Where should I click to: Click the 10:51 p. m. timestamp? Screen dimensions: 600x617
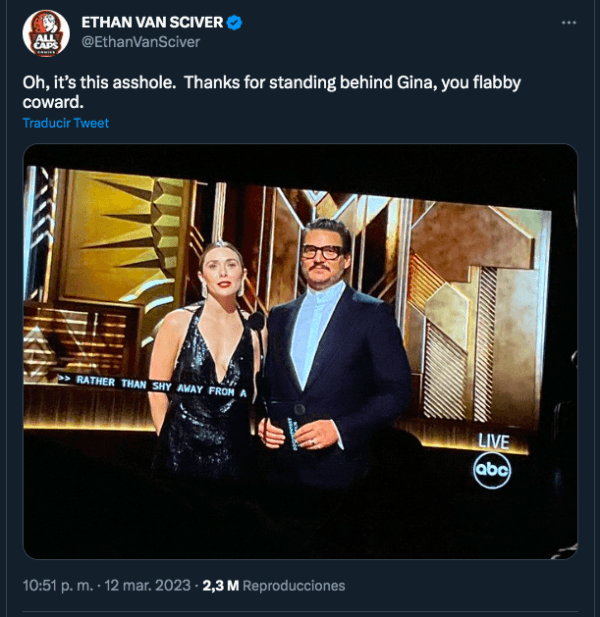click(58, 585)
